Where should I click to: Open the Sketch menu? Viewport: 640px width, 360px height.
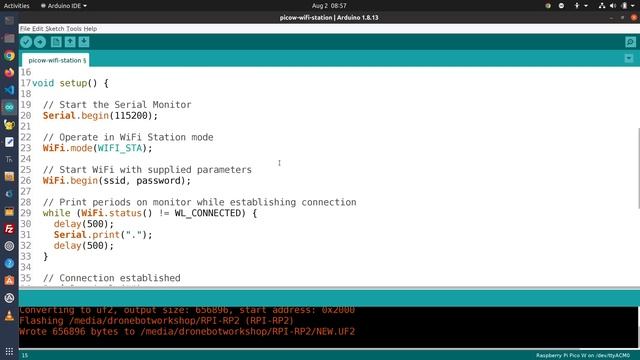(x=55, y=29)
